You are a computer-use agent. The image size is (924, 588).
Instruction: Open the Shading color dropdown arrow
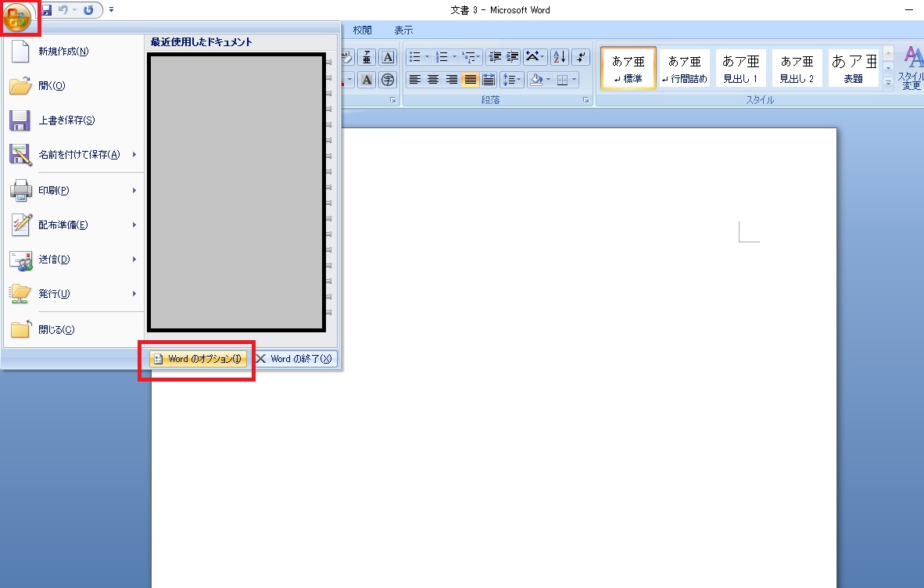pos(549,80)
